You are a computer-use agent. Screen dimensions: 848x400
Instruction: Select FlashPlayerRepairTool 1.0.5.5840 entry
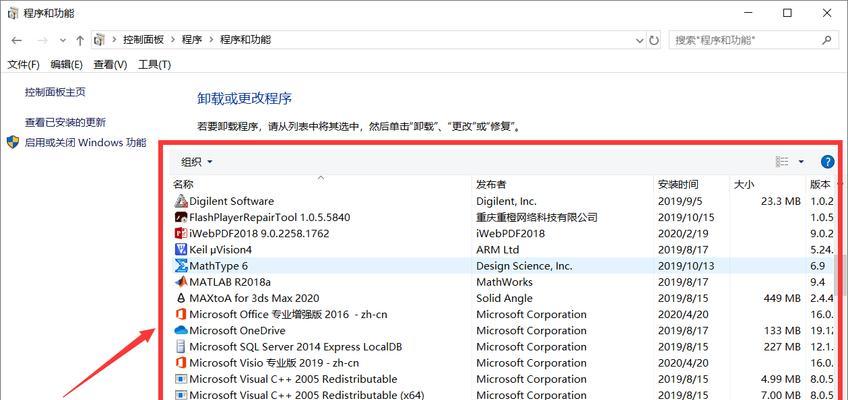270,217
